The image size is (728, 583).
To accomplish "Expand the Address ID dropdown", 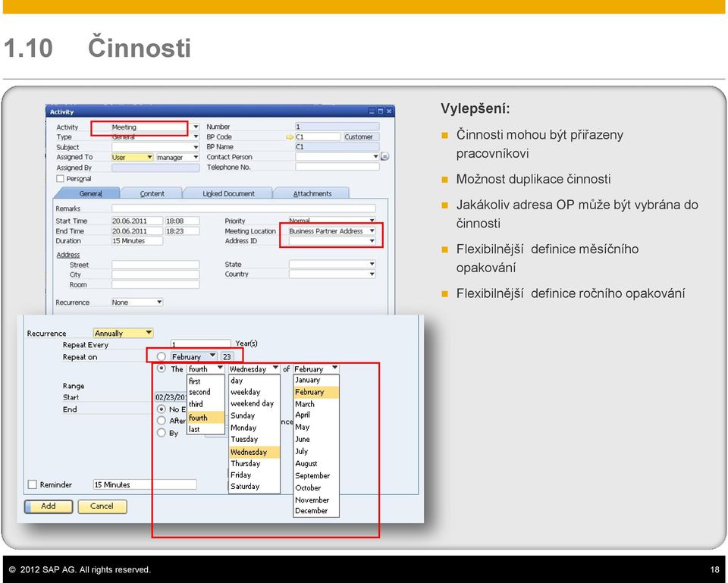I will coord(372,241).
